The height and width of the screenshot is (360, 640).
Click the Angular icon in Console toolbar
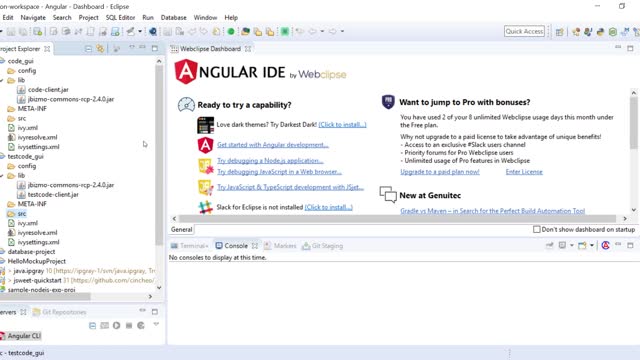[605, 245]
